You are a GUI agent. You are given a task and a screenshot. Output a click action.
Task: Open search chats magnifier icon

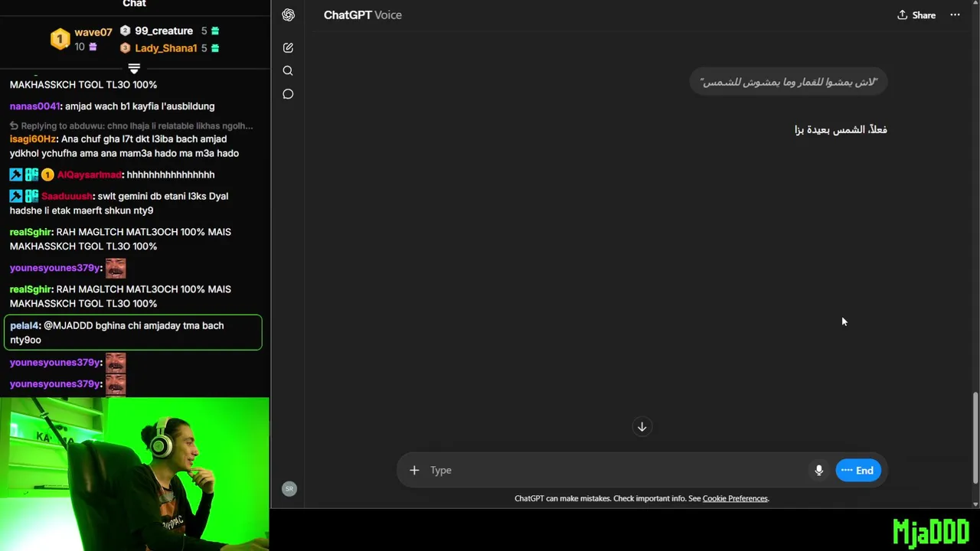[288, 70]
